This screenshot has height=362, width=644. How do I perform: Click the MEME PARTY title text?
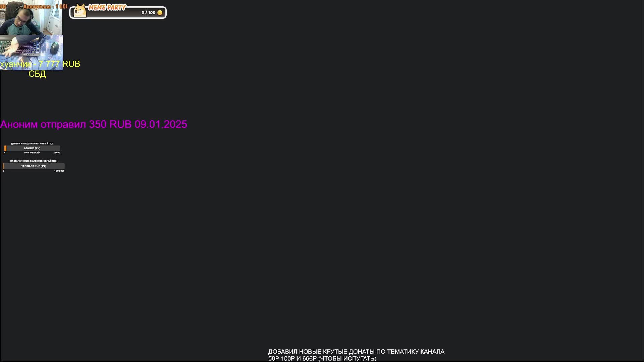tap(107, 7)
